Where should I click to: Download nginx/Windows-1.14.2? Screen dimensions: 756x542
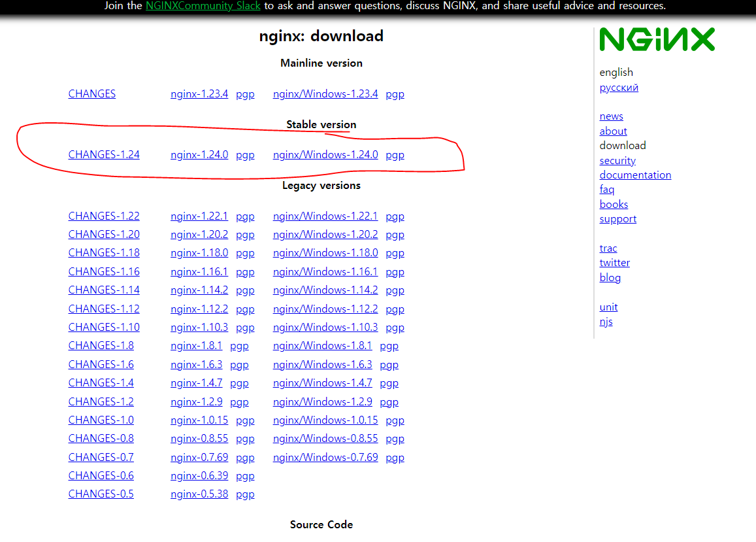[x=325, y=290]
